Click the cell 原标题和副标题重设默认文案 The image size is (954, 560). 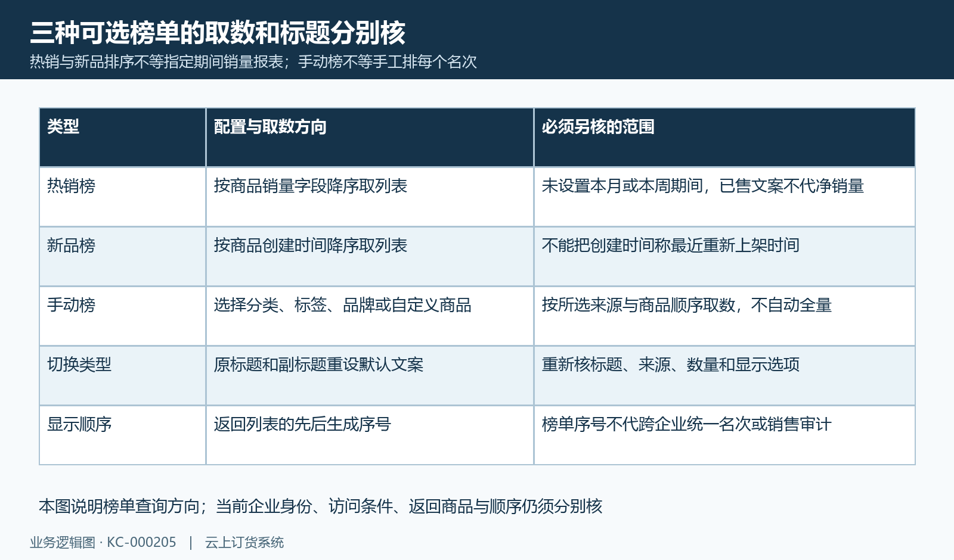(370, 375)
